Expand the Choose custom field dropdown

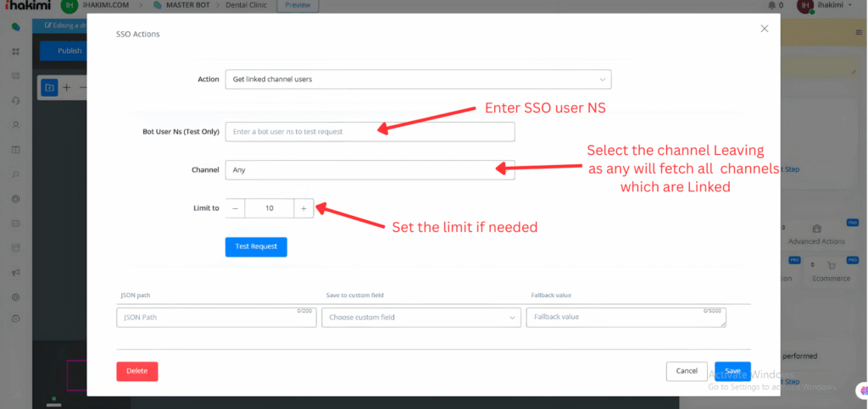[x=420, y=318]
